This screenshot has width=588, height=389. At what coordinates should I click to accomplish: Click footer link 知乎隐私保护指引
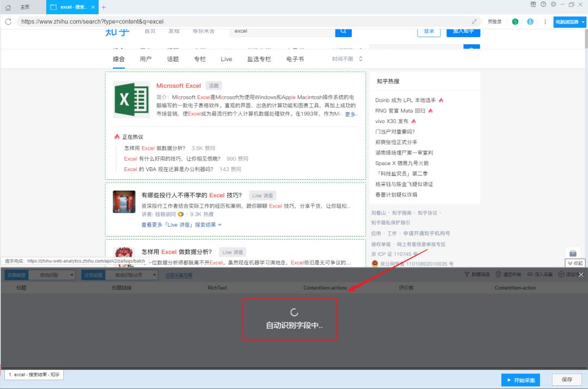(390, 222)
